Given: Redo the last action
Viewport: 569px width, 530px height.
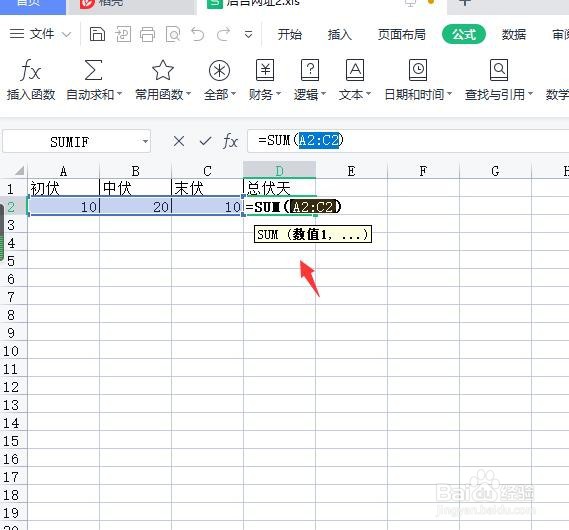Looking at the screenshot, I should [x=223, y=34].
